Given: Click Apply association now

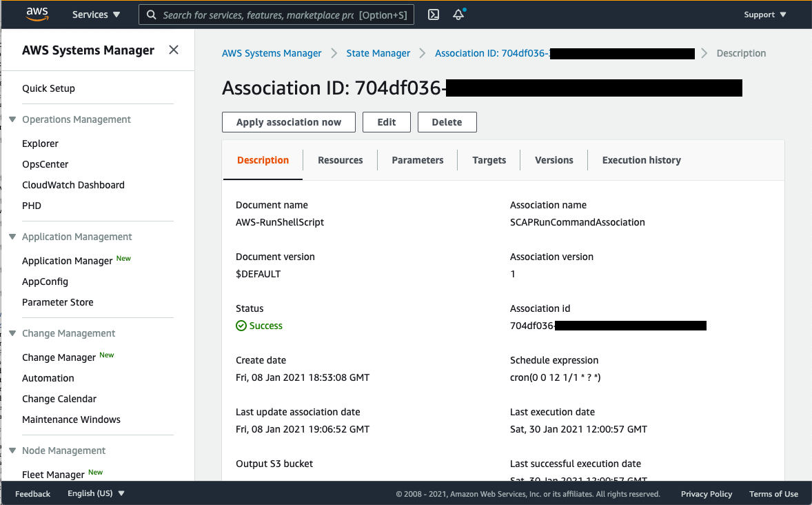Looking at the screenshot, I should pyautogui.click(x=288, y=122).
